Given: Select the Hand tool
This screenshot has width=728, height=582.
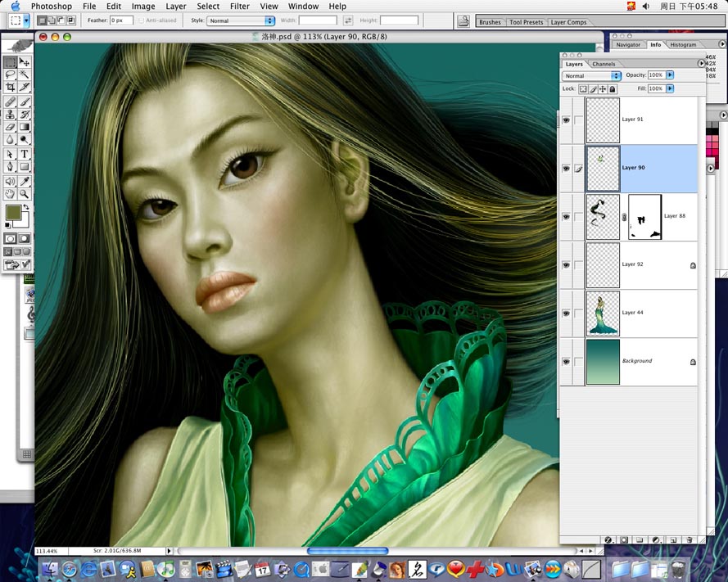Looking at the screenshot, I should click(x=10, y=194).
